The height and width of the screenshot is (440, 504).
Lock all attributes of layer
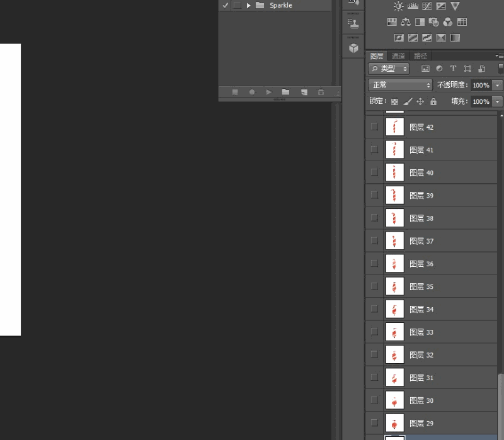click(x=433, y=101)
